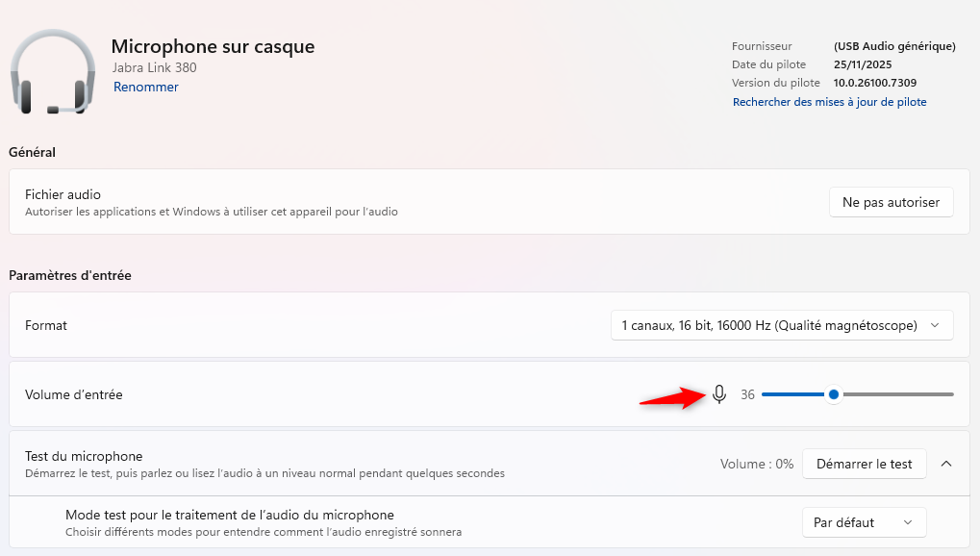
Task: Start the test with Démarrer le test
Action: pyautogui.click(x=864, y=464)
